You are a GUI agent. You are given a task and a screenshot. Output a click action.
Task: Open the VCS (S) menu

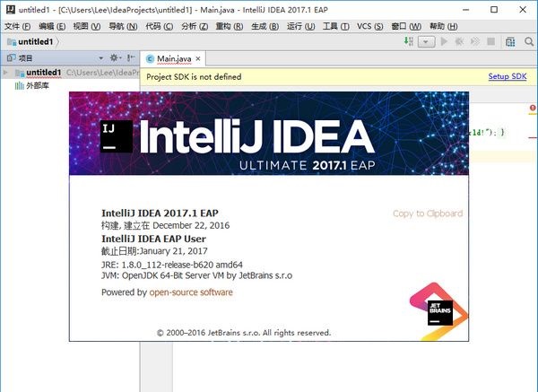click(369, 26)
